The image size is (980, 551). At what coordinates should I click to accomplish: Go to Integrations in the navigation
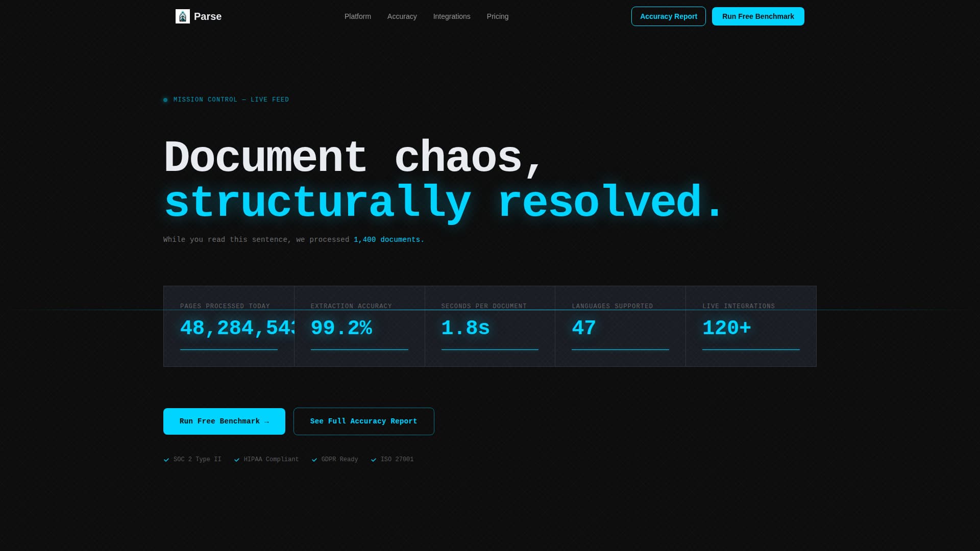coord(452,16)
